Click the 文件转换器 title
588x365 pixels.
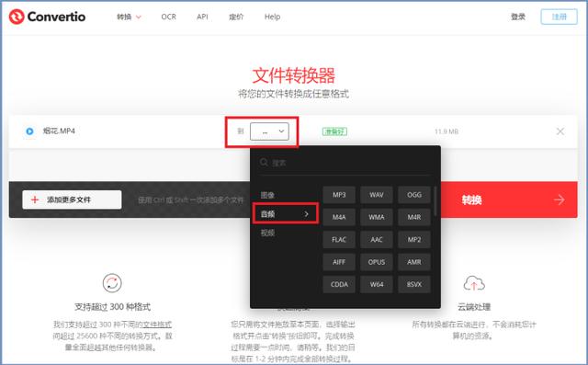pyautogui.click(x=293, y=75)
